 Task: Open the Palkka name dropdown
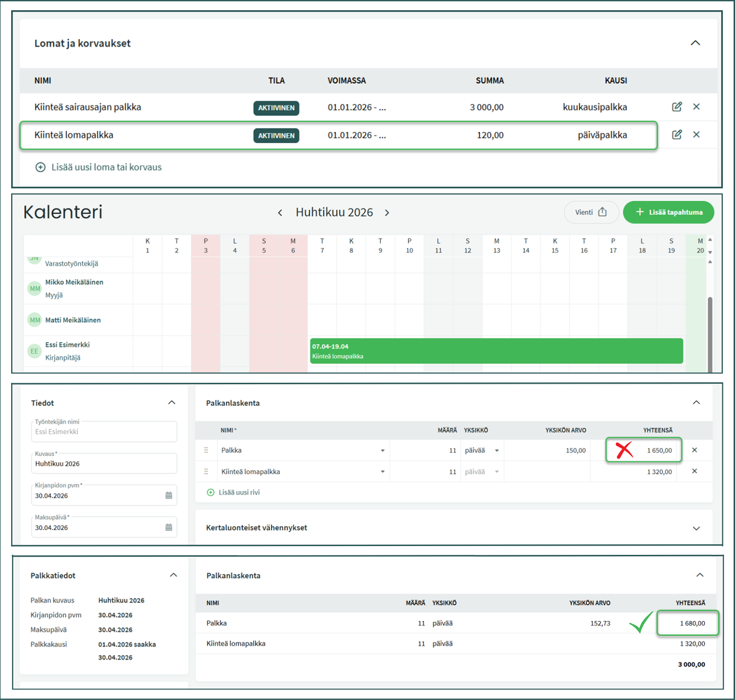382,451
